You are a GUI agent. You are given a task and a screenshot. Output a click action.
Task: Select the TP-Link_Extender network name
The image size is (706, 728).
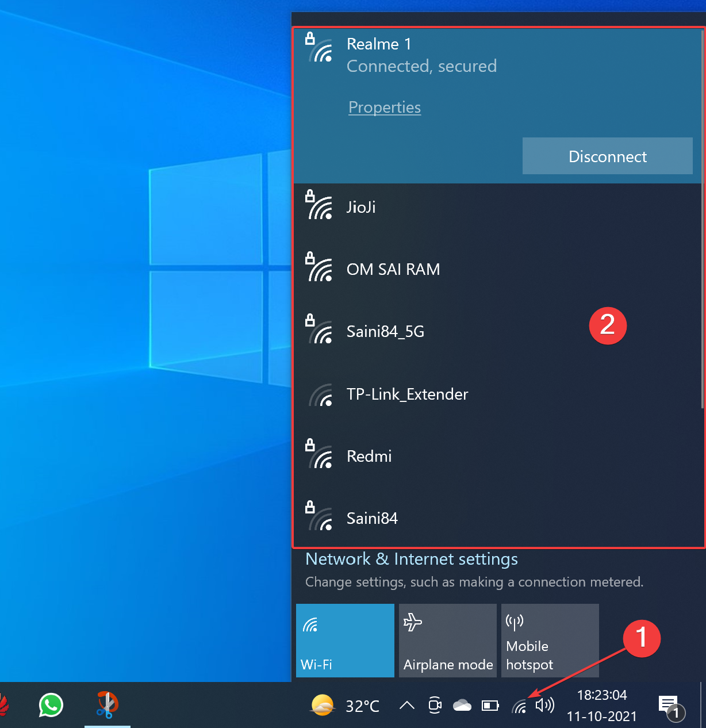tap(407, 394)
